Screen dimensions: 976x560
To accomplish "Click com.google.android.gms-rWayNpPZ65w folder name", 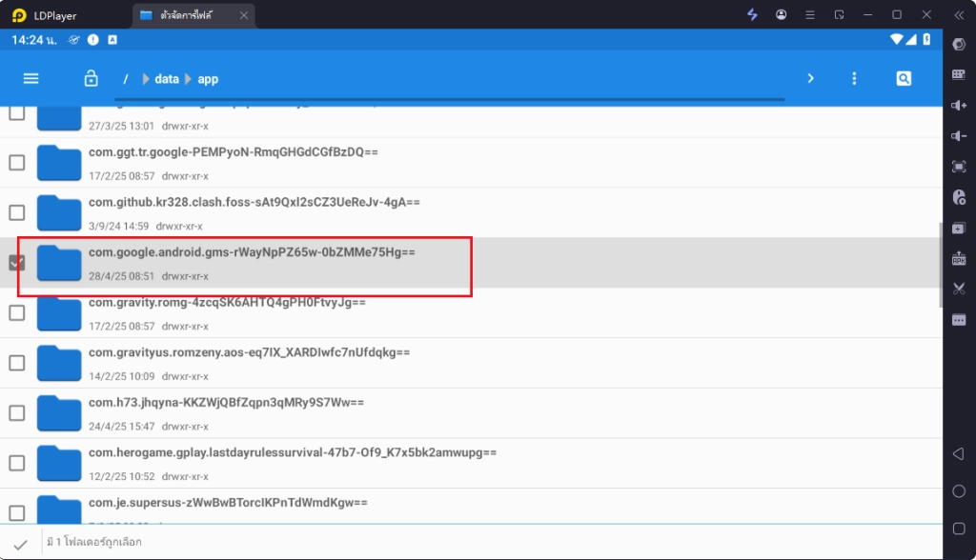I will point(252,252).
